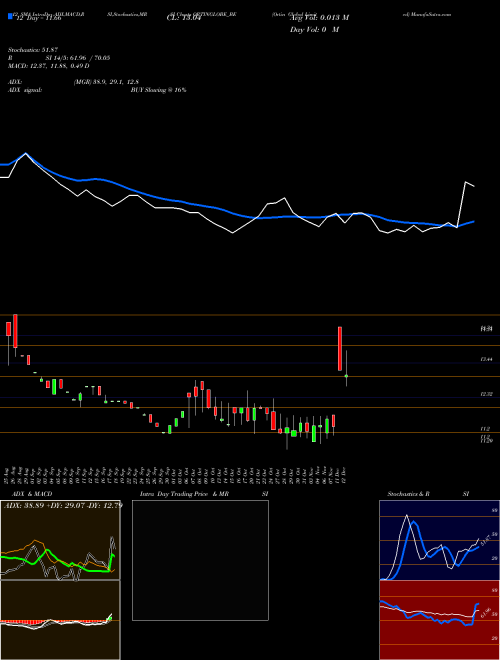The image size is (500, 660).
Task: Click the 'Stochastics: 51.87' reading
Action: coord(33,50)
